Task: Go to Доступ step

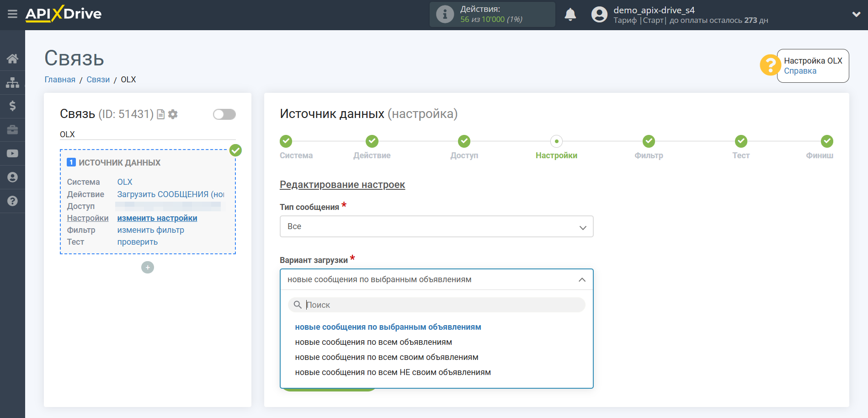Action: [x=464, y=155]
